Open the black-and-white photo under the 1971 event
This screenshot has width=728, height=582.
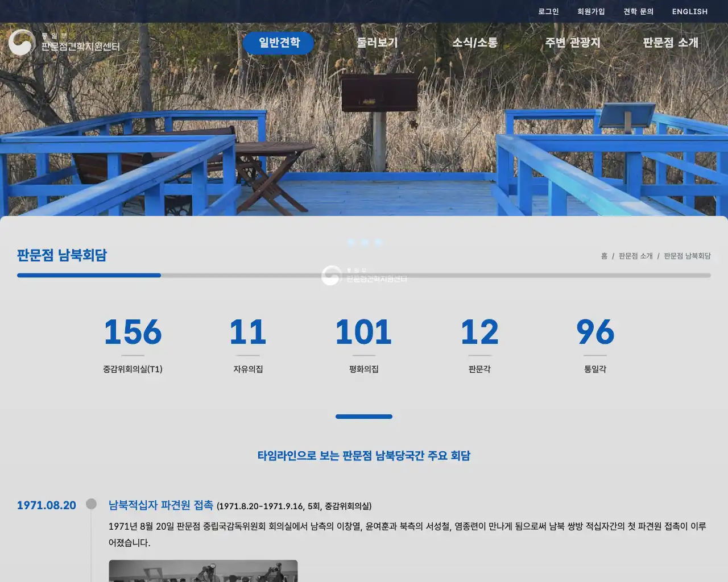coord(203,571)
